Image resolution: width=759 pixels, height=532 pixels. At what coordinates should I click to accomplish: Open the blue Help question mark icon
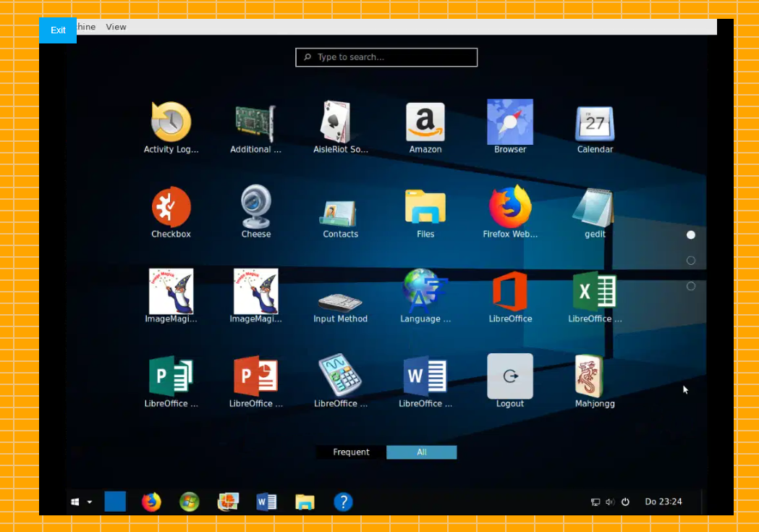tap(343, 502)
